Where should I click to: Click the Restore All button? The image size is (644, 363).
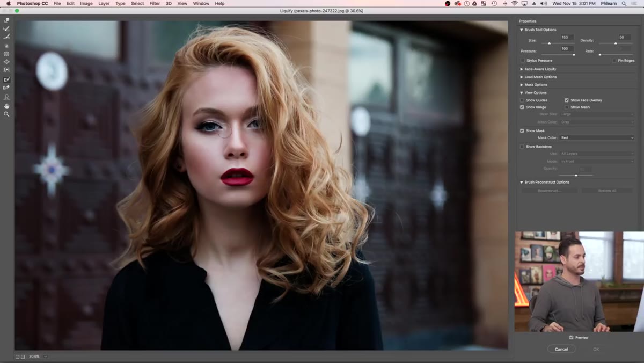pyautogui.click(x=607, y=191)
